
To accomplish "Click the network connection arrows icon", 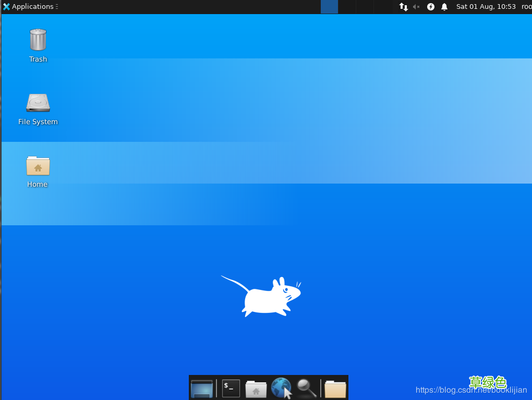I will [403, 7].
